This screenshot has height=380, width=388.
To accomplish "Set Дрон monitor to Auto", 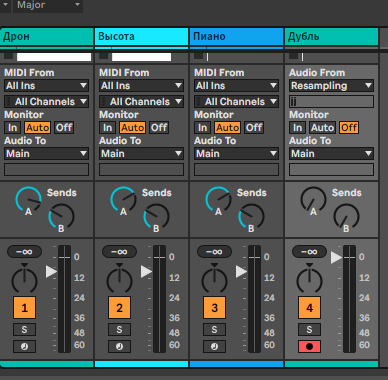I will pos(38,127).
